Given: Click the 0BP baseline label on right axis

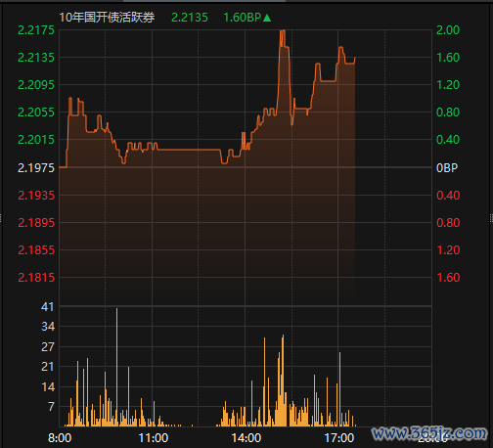Looking at the screenshot, I should click(447, 168).
